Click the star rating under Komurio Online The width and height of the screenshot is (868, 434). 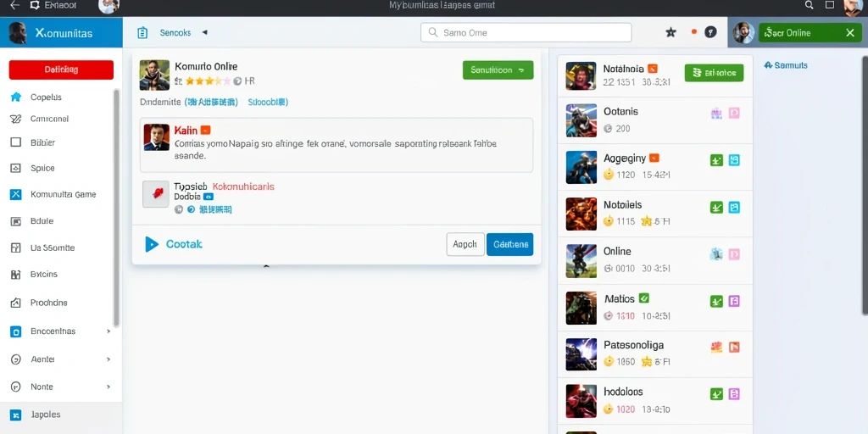pos(208,81)
